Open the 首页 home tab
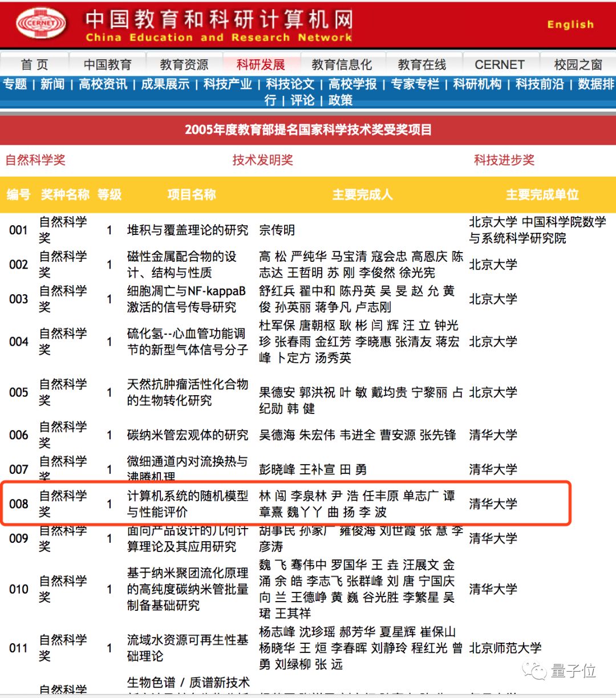The image size is (616, 698). pyautogui.click(x=35, y=64)
